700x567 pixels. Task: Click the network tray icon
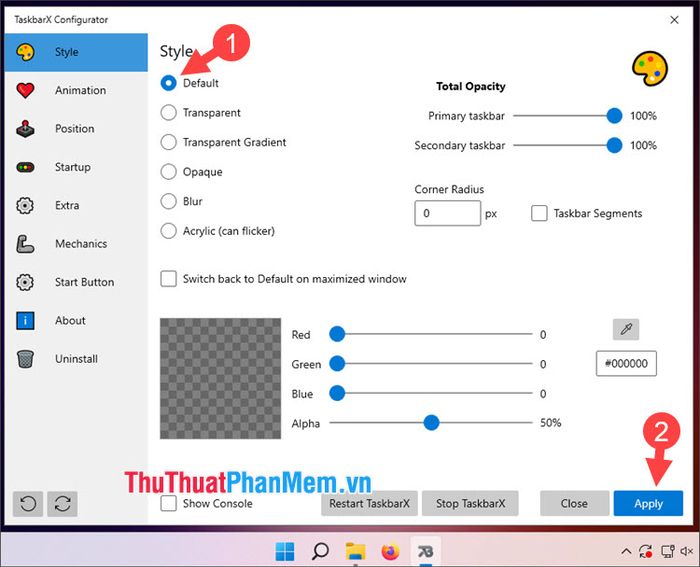click(667, 552)
